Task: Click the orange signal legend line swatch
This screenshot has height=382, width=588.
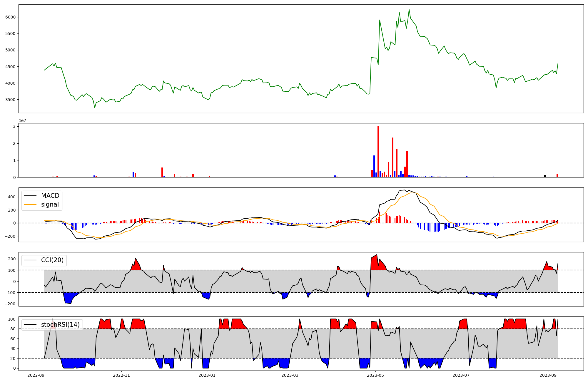Action: coord(30,205)
